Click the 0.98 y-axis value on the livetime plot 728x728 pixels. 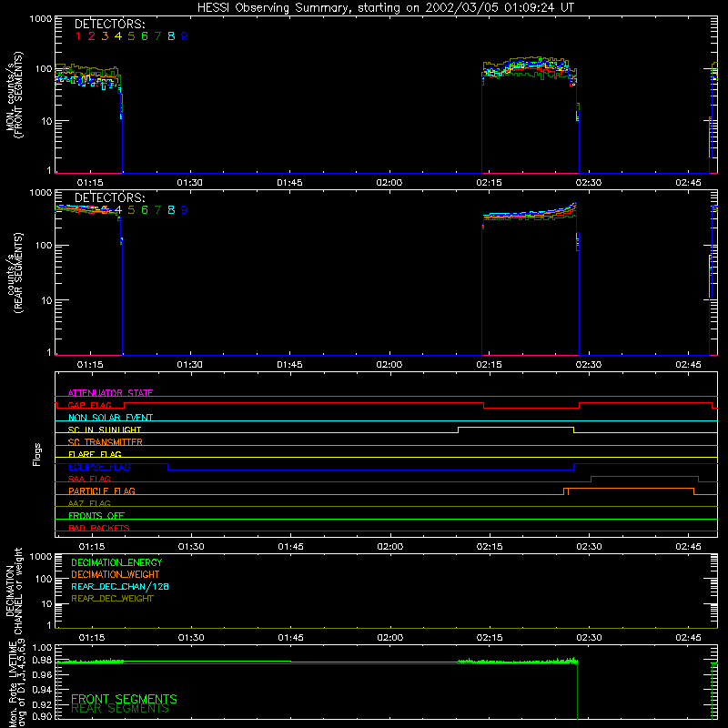click(42, 660)
